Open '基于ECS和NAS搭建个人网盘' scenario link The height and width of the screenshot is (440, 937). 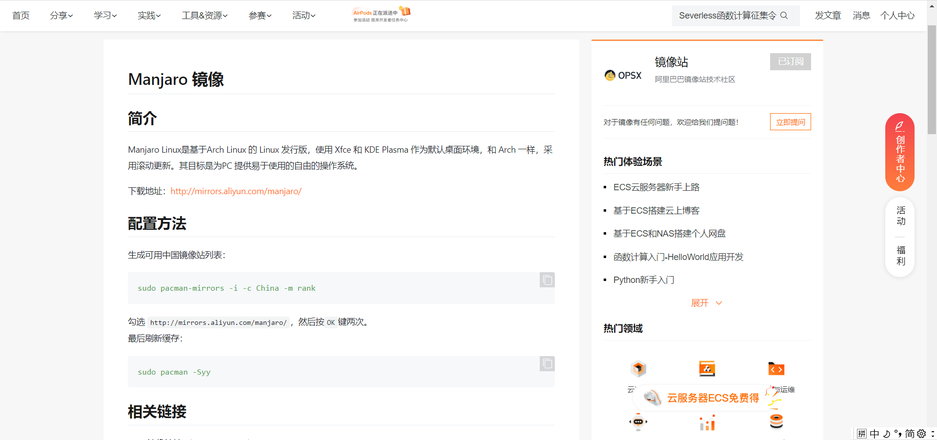(669, 234)
